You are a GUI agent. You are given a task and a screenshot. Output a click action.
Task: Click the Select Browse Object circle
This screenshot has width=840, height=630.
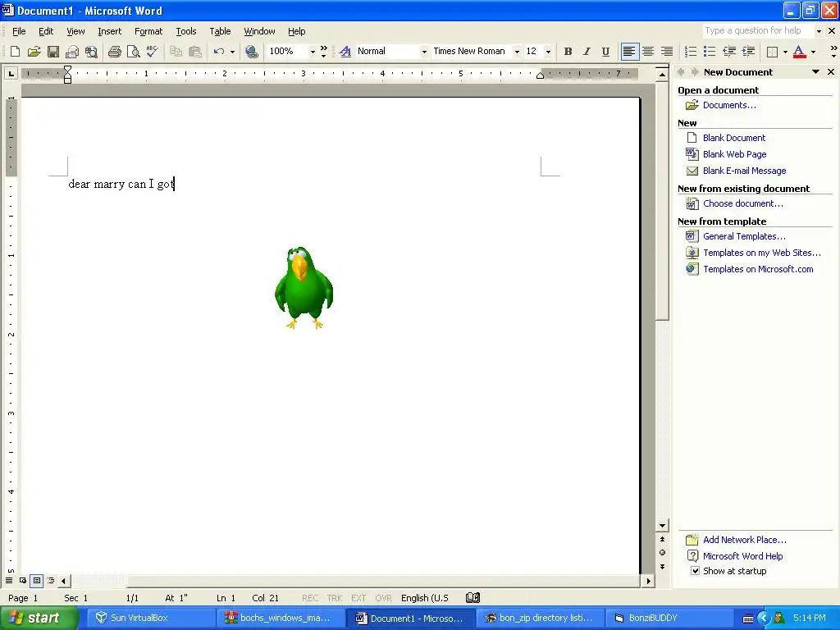(662, 552)
